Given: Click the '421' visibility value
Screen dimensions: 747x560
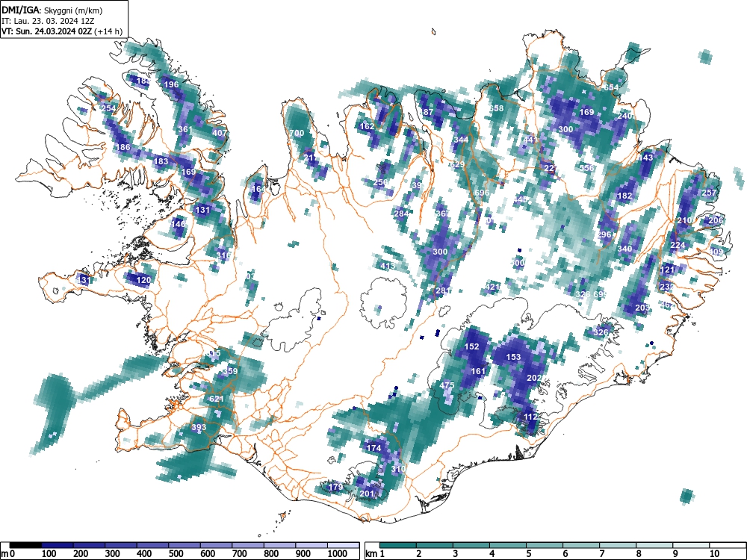Looking at the screenshot, I should (492, 287).
